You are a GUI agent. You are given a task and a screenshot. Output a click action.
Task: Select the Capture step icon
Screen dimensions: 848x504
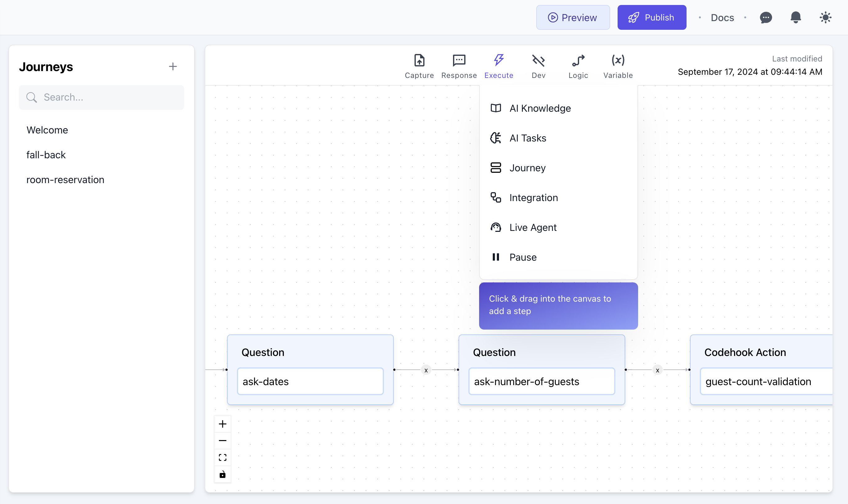coord(419,65)
